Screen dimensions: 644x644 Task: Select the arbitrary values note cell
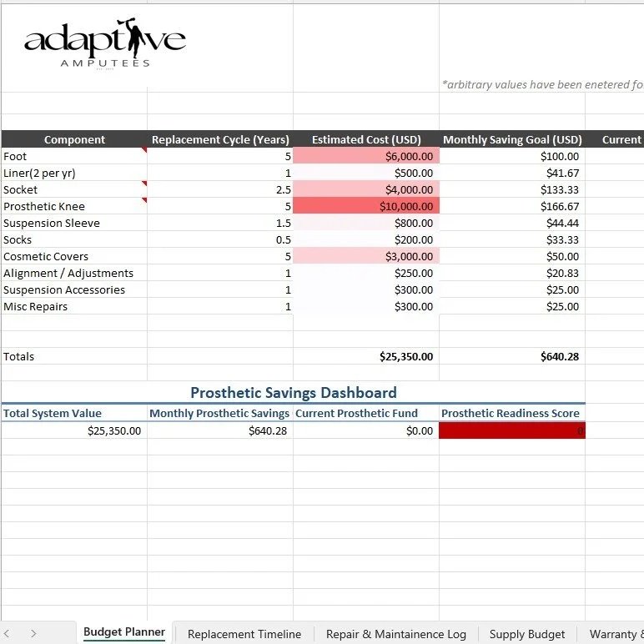542,84
